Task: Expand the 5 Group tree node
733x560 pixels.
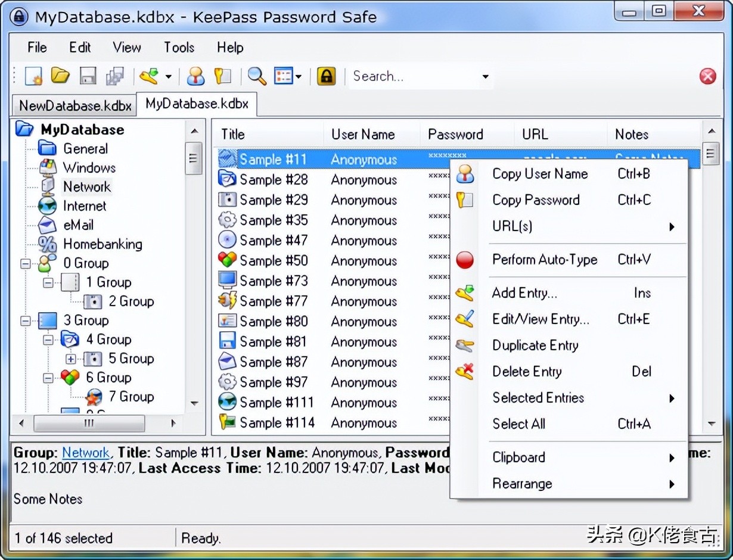Action: pos(70,359)
